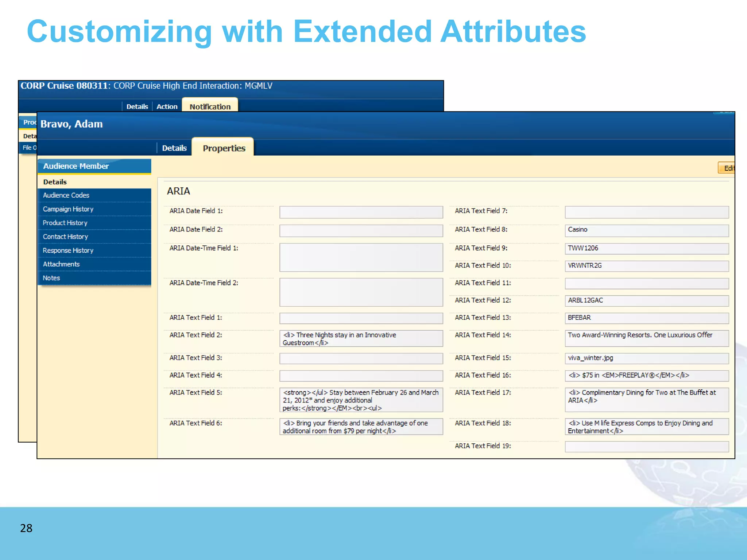Click ARIA Text Field 7 input

[x=647, y=212]
